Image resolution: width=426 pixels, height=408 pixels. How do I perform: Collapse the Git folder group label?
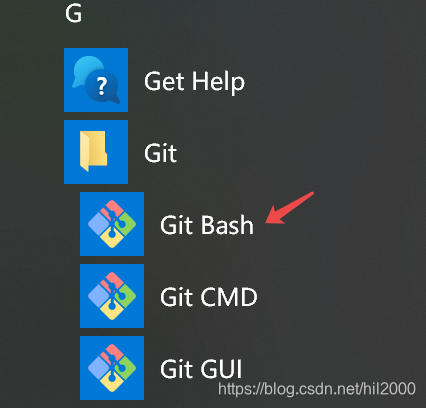(x=160, y=153)
